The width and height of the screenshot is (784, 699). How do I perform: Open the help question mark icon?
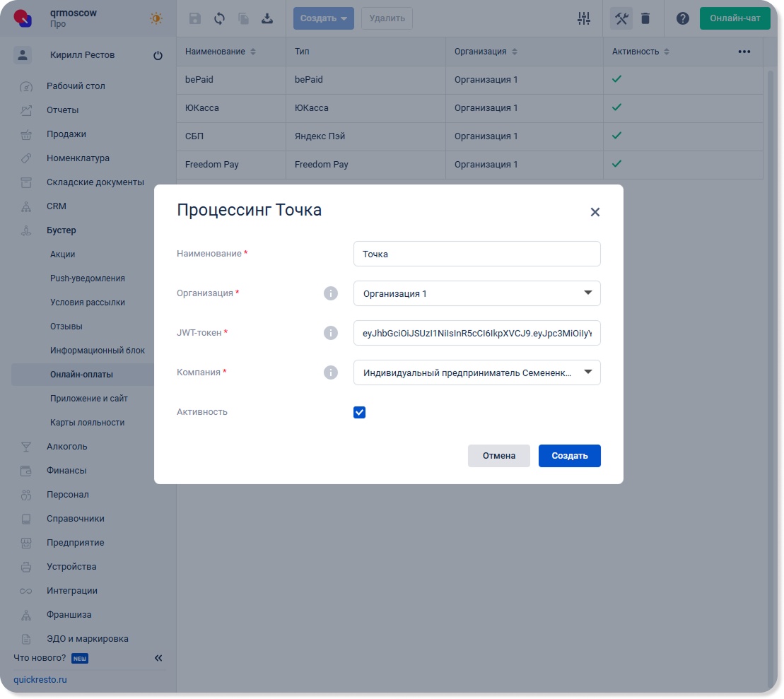tap(682, 18)
